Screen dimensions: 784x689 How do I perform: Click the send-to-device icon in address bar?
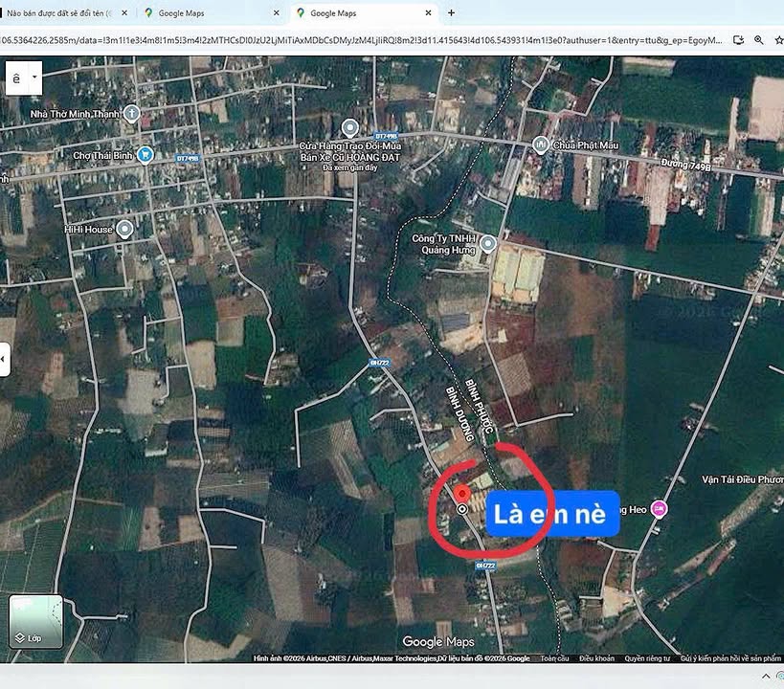coord(736,40)
